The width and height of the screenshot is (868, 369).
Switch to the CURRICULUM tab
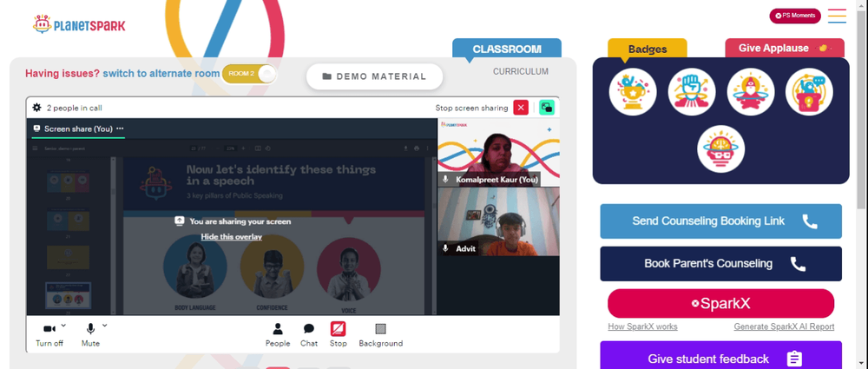tap(521, 71)
